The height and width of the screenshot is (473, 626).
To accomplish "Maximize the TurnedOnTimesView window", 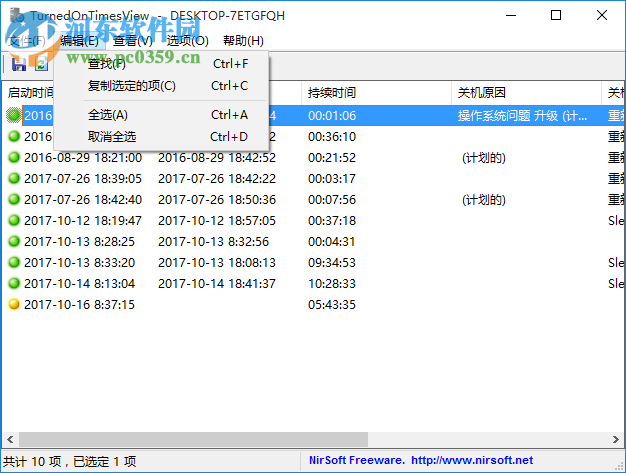I will (556, 15).
